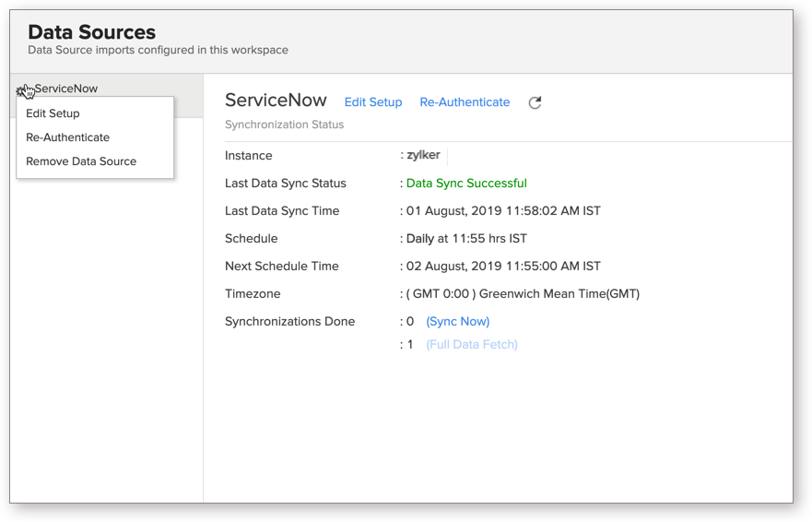The height and width of the screenshot is (522, 812).
Task: Click the Last Data Sync Time label
Action: [282, 211]
